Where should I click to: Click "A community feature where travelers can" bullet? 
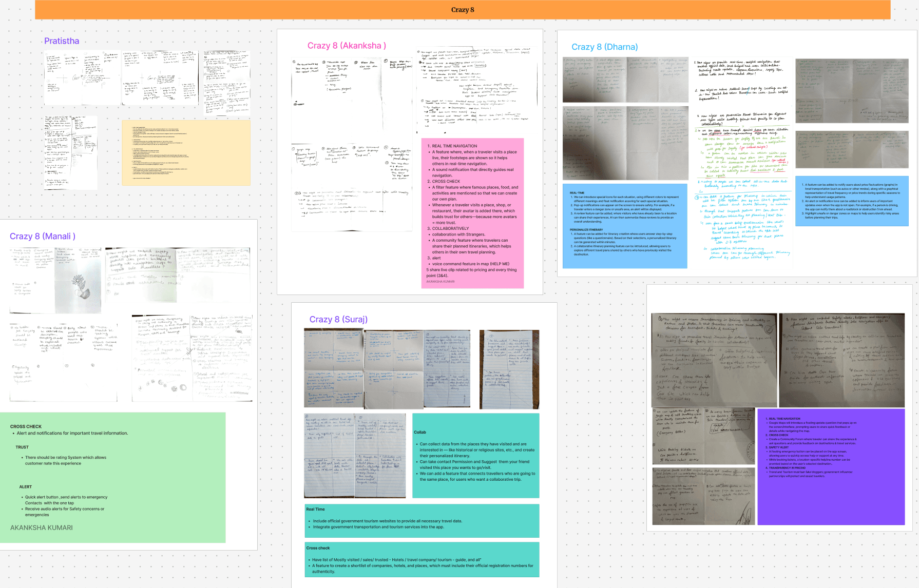click(470, 240)
